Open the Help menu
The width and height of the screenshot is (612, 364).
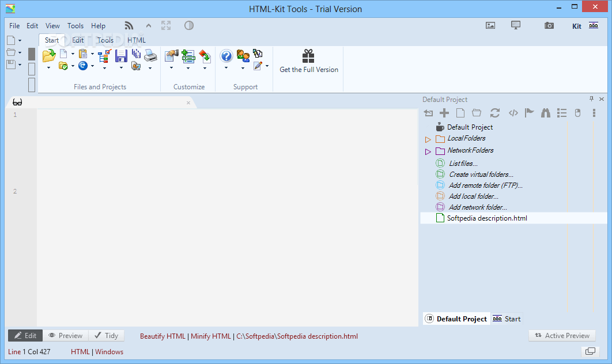tap(99, 26)
